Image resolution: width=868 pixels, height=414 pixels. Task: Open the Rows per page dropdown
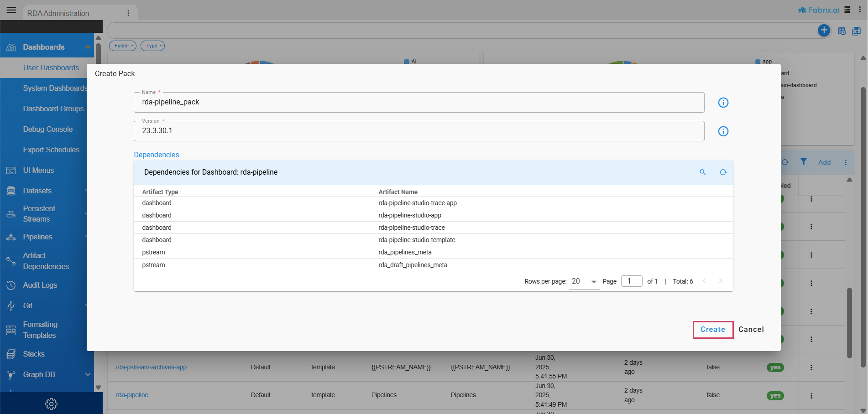click(x=584, y=281)
